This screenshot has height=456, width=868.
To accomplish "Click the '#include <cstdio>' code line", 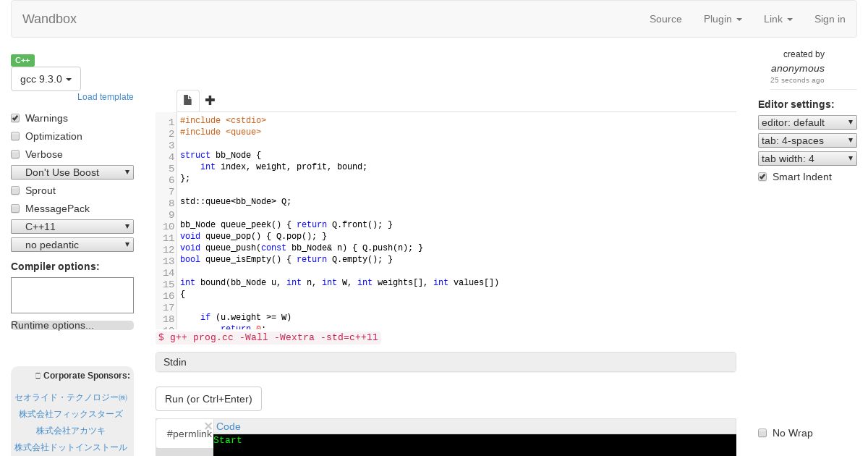I will 223,120.
